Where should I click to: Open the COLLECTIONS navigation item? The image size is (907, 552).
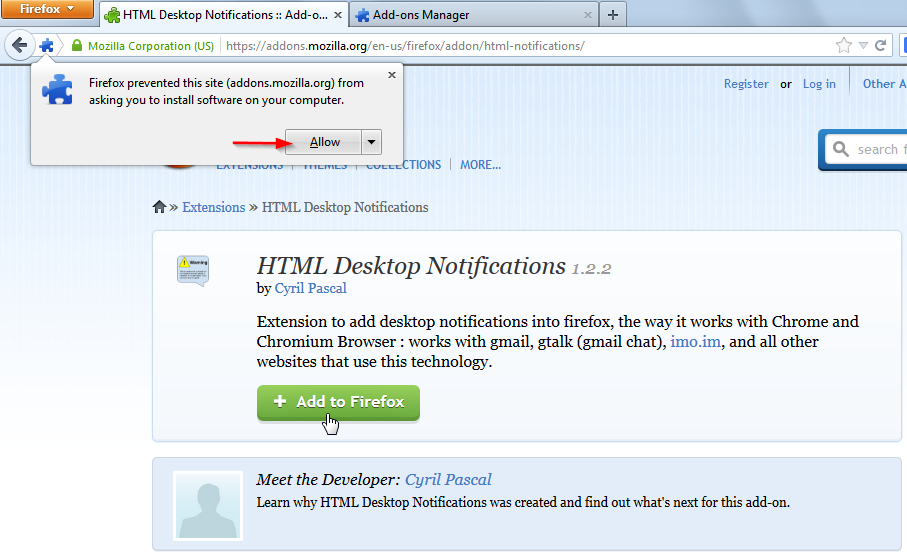(x=403, y=165)
